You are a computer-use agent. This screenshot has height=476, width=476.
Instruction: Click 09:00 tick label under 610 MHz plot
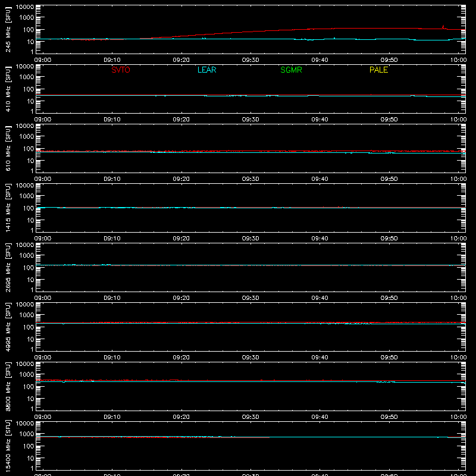point(43,179)
